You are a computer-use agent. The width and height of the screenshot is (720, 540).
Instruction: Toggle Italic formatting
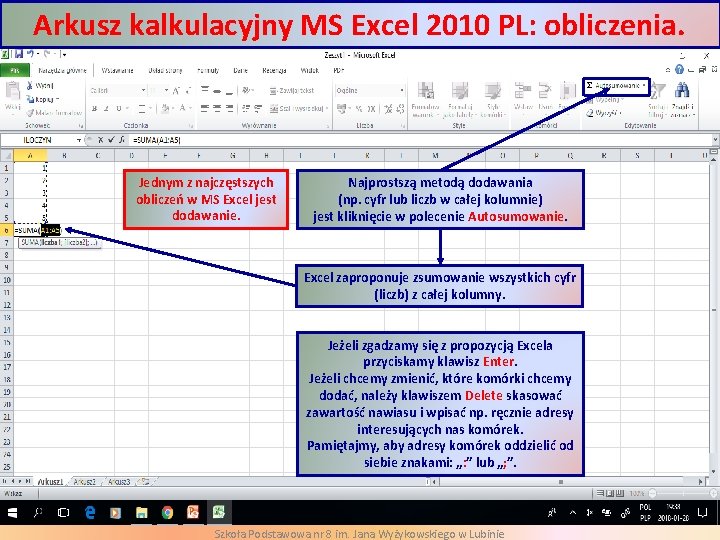coord(106,108)
